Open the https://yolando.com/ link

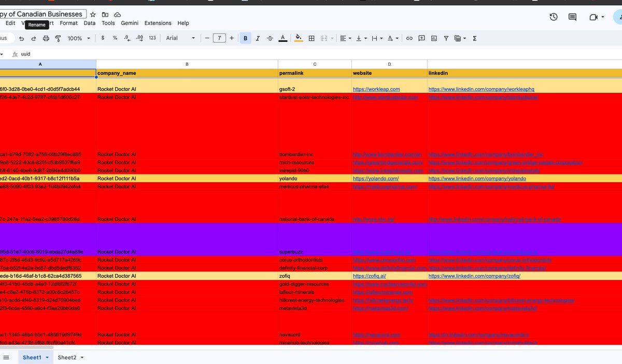pos(376,179)
